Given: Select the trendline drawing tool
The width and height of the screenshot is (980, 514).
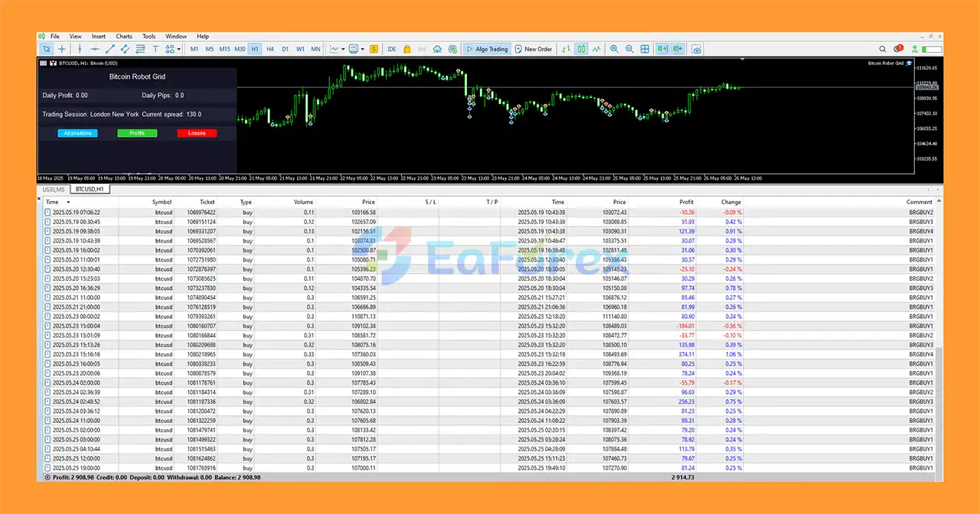Looking at the screenshot, I should [x=109, y=49].
